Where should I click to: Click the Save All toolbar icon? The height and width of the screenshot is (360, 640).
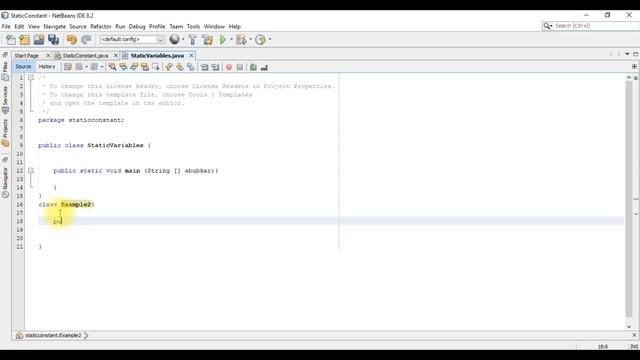(x=53, y=40)
